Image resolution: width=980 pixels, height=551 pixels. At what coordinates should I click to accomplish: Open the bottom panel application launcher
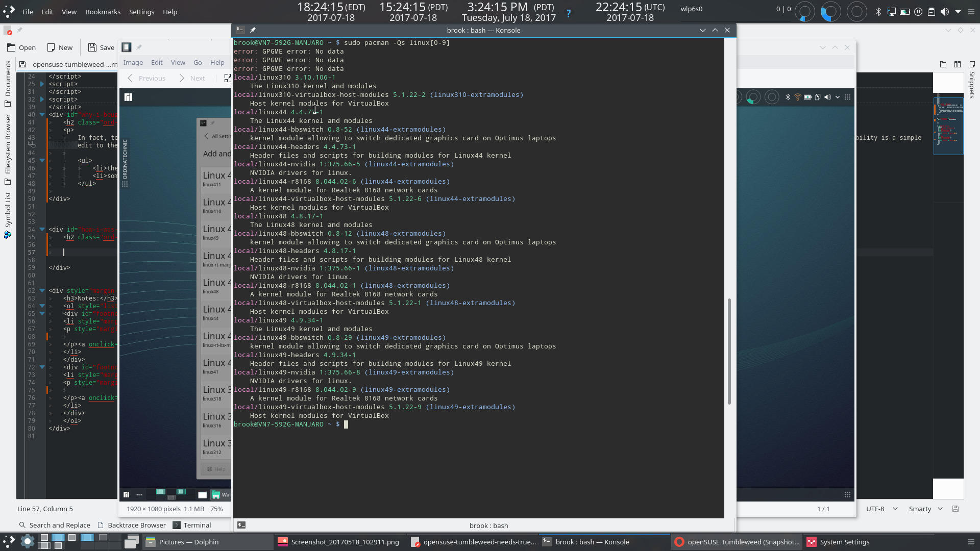tap(9, 542)
